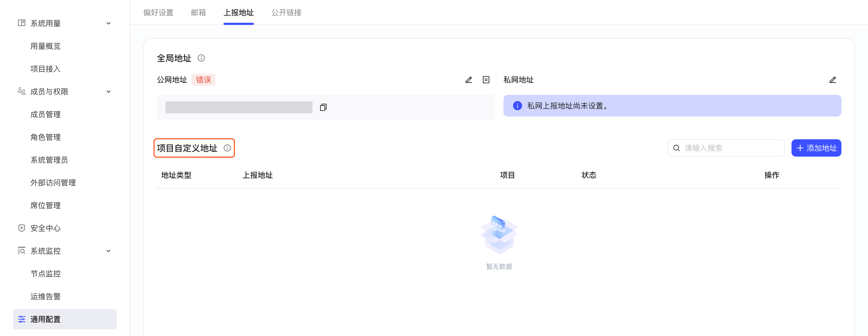Focus the 请输入搜索 search field
The height and width of the screenshot is (336, 868).
[x=726, y=148]
